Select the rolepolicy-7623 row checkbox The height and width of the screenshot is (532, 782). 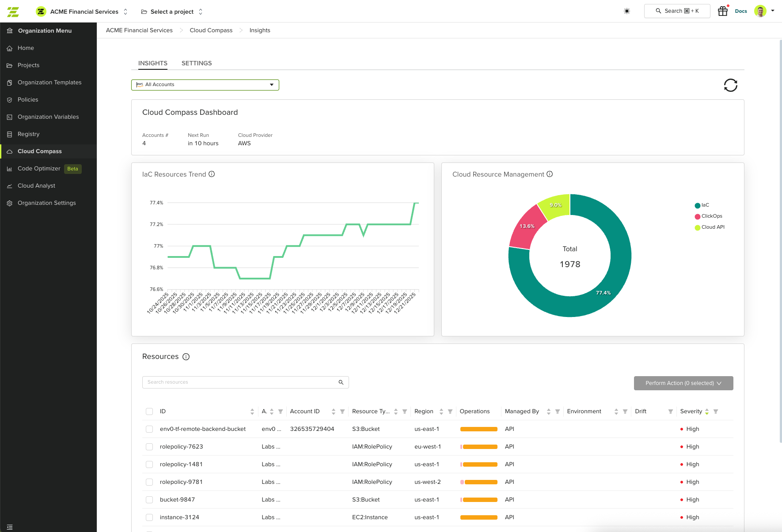pyautogui.click(x=149, y=447)
